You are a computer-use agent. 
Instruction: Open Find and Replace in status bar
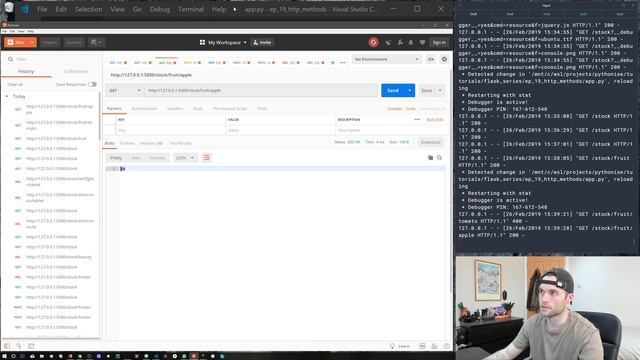(19, 346)
